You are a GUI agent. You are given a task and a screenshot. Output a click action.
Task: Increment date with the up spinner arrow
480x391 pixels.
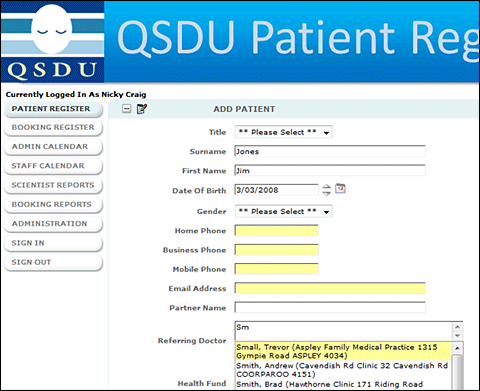326,187
